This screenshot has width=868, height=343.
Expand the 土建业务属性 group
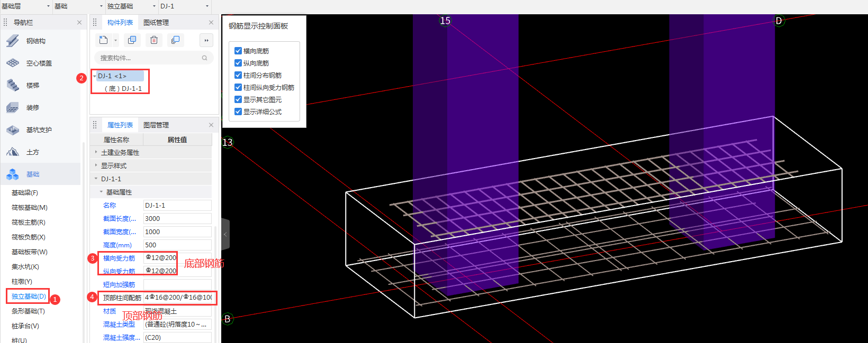click(96, 152)
